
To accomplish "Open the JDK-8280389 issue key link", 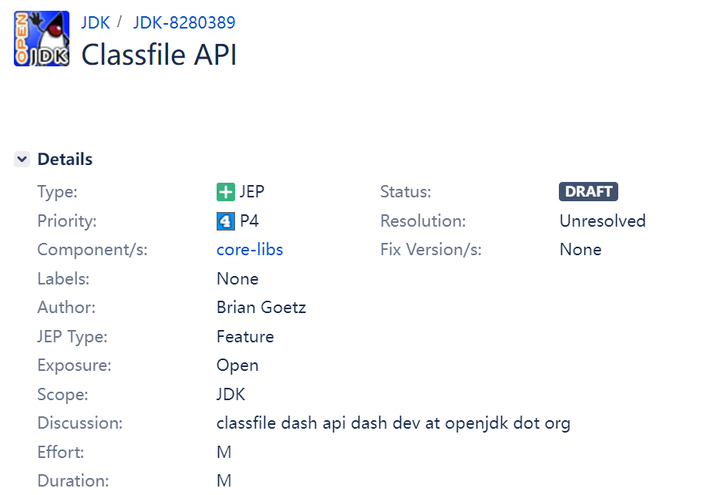I will 184,22.
